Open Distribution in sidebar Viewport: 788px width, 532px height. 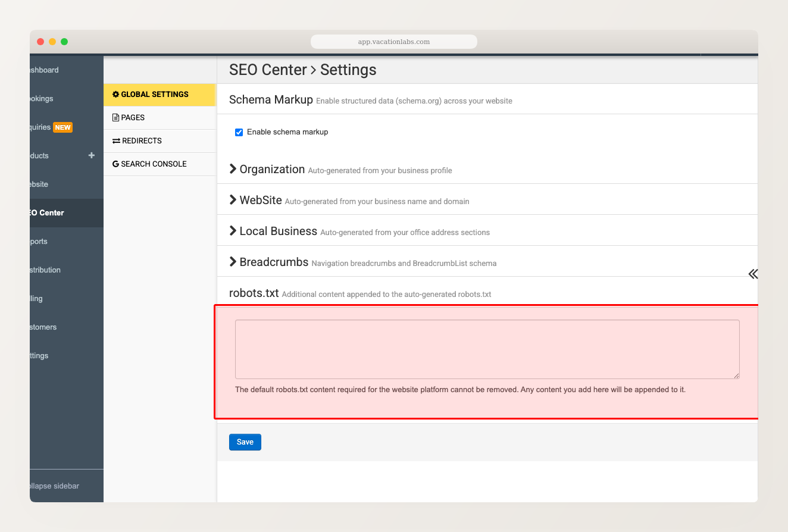click(x=67, y=270)
